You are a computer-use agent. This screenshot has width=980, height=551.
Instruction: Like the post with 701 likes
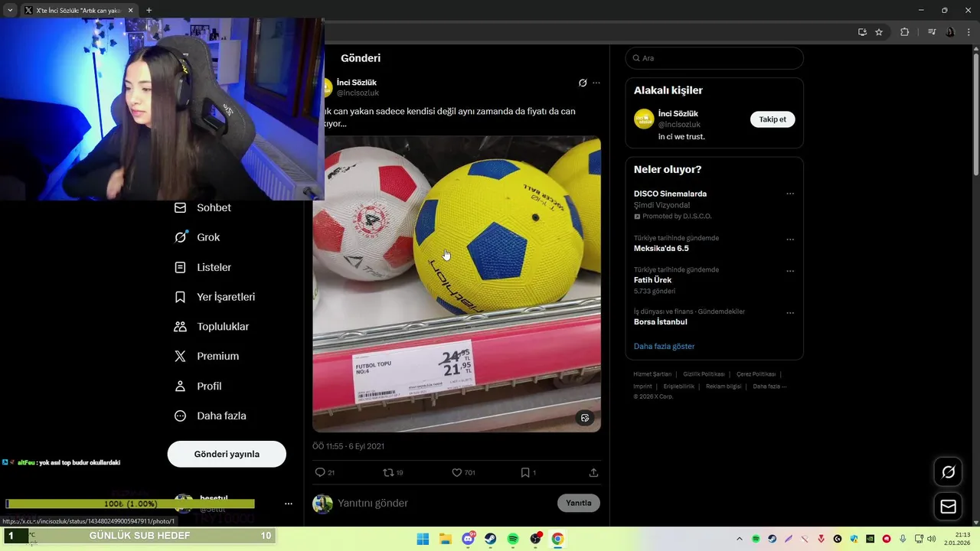coord(456,472)
